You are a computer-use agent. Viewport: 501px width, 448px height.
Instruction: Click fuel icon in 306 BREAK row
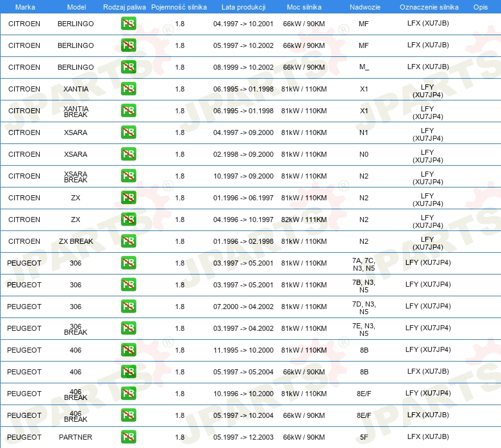[x=128, y=328]
